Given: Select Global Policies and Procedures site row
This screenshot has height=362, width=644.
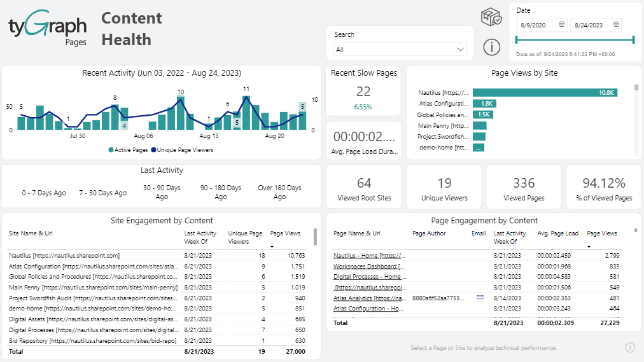Looking at the screenshot, I should pyautogui.click(x=157, y=277).
